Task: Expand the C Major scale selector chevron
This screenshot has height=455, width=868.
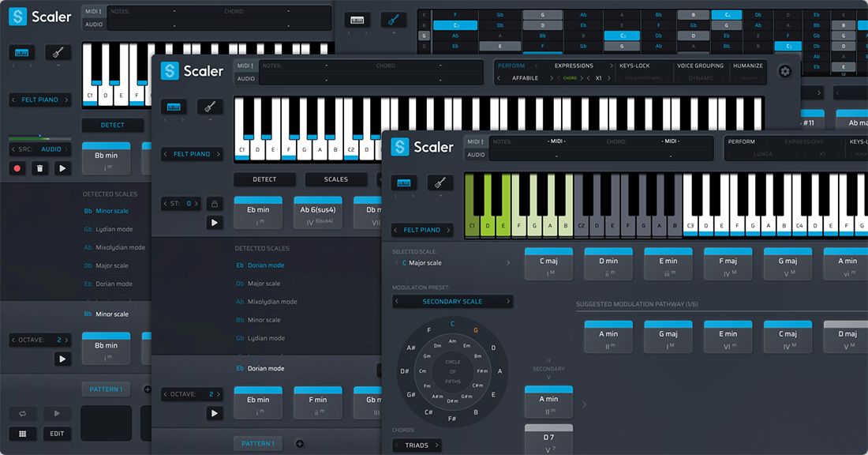Action: click(x=508, y=263)
